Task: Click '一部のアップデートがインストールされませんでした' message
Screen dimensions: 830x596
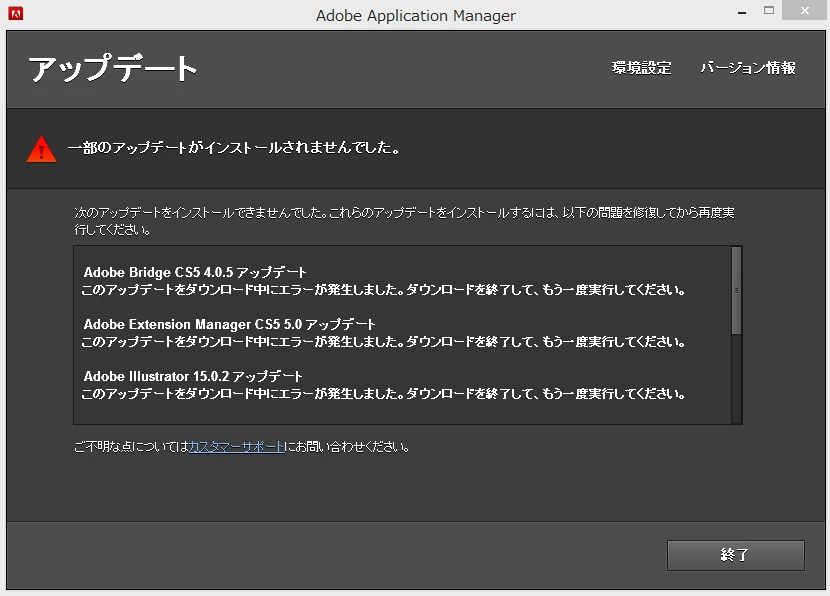Action: pyautogui.click(x=233, y=148)
